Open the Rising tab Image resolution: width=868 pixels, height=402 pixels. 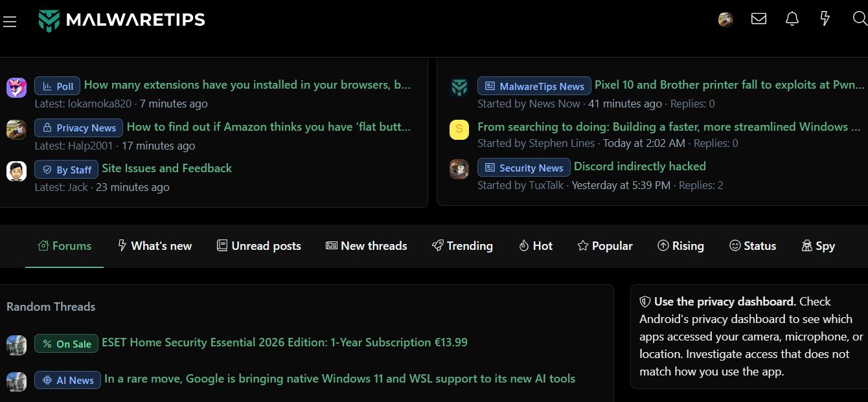pyautogui.click(x=681, y=246)
